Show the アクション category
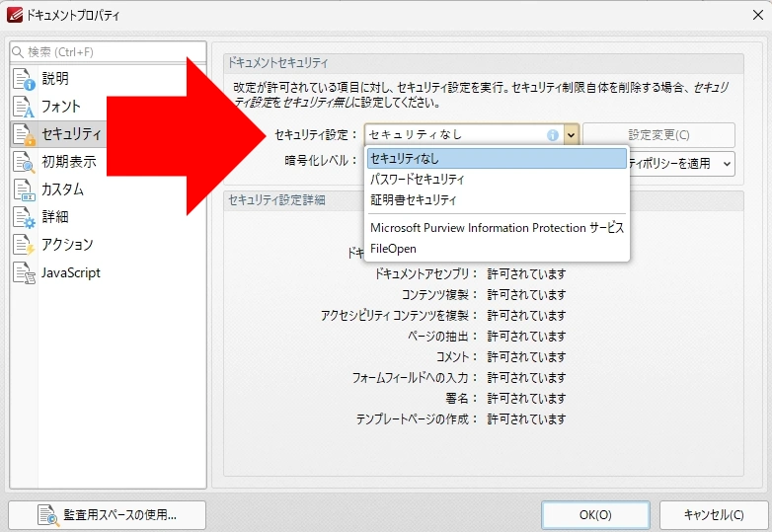The image size is (772, 532). click(108, 244)
